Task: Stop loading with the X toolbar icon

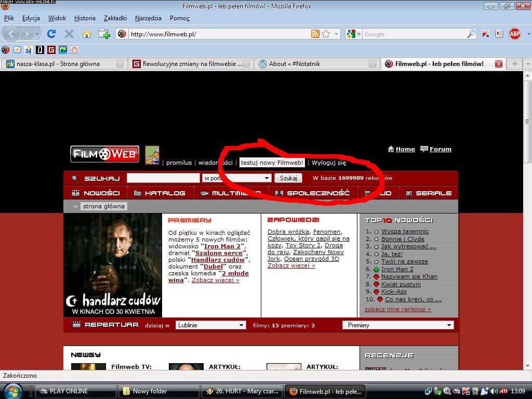Action: tap(69, 34)
